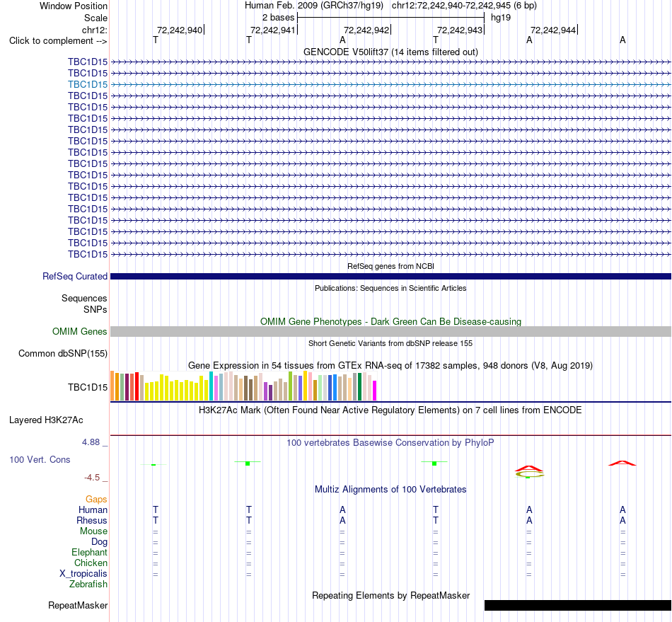Open the GENCODE V50lift37 track title

(x=390, y=52)
